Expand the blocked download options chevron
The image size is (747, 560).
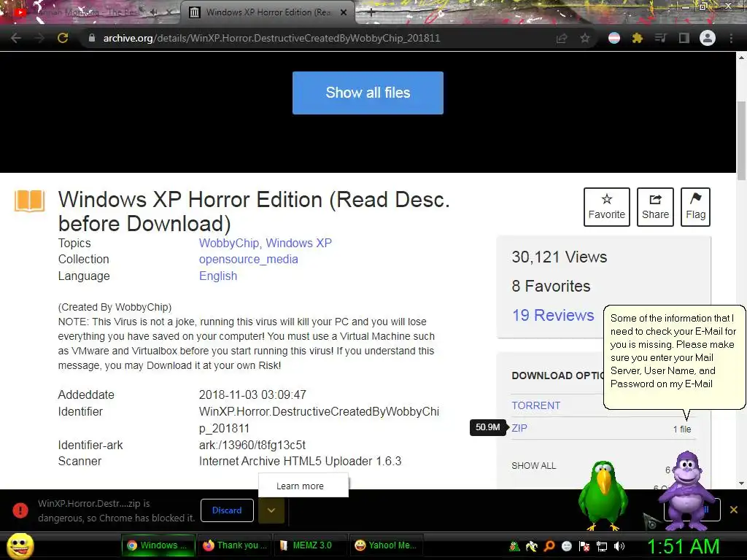[271, 510]
